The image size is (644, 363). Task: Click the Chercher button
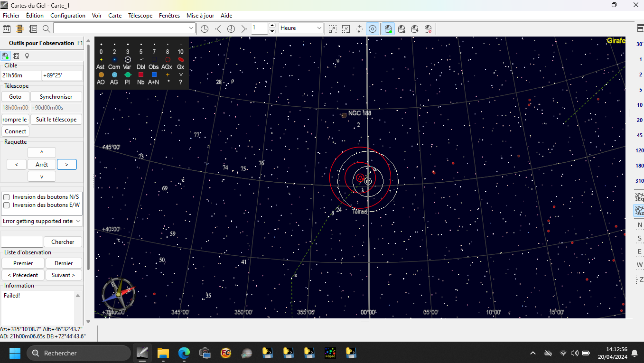[x=63, y=242]
